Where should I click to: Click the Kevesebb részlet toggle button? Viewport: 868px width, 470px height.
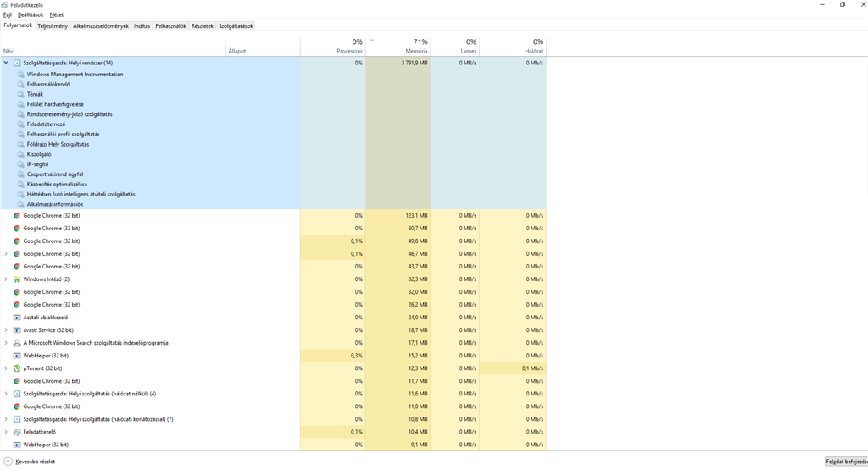[30, 462]
